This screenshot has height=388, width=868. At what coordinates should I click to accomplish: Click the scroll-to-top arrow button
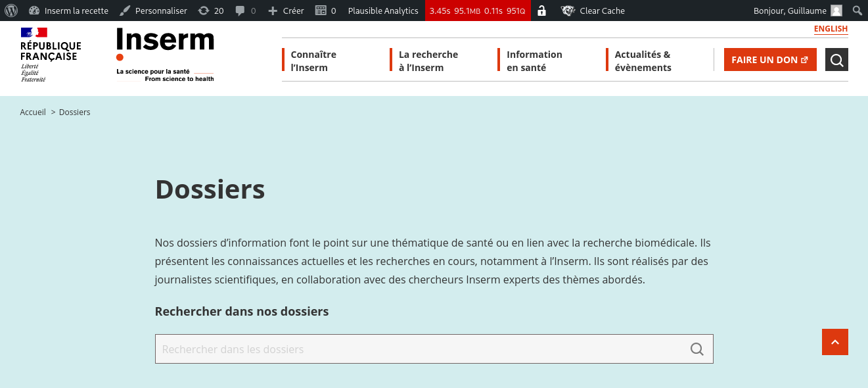834,342
